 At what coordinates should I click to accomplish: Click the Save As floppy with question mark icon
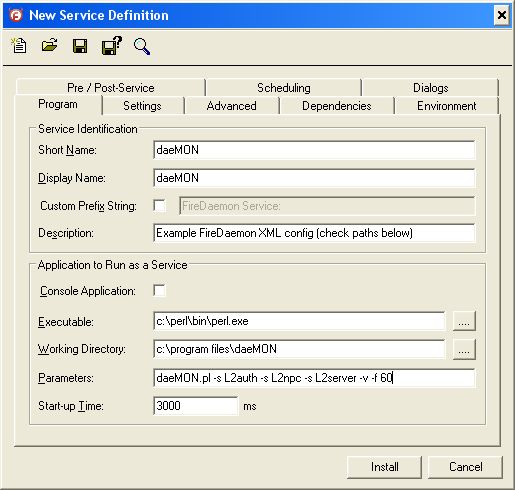(112, 46)
